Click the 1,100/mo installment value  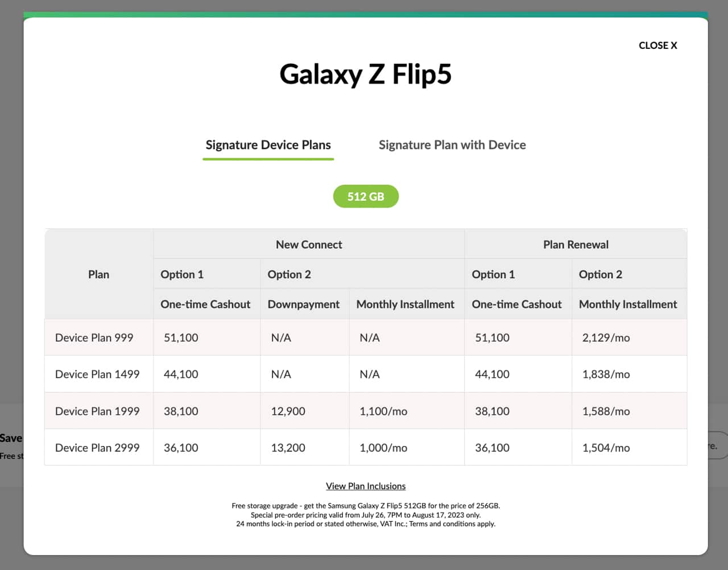pyautogui.click(x=383, y=411)
